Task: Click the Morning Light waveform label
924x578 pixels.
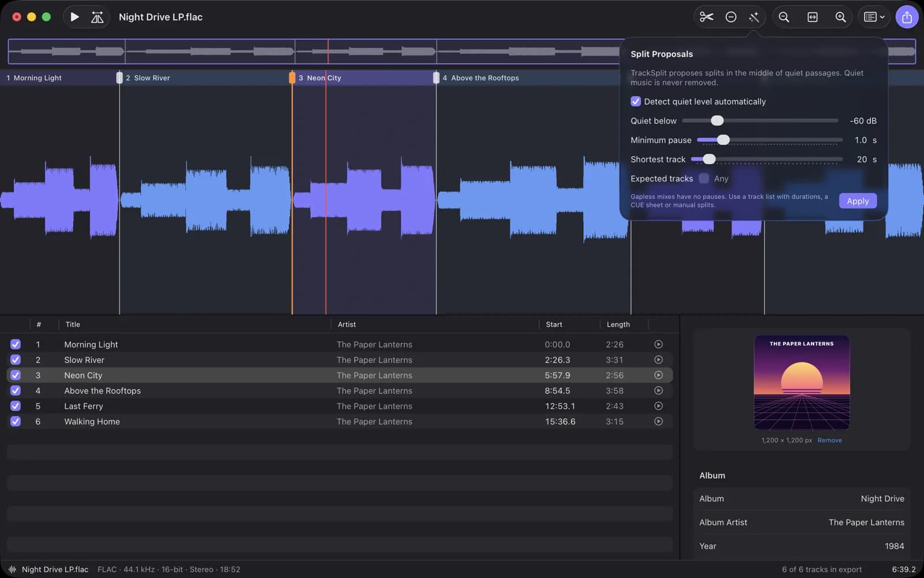Action: tap(38, 77)
